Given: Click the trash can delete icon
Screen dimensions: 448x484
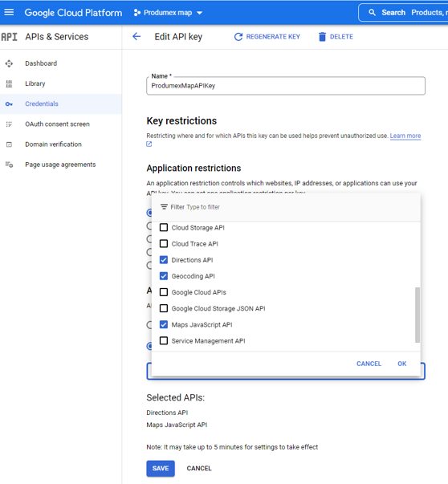Looking at the screenshot, I should pos(322,37).
